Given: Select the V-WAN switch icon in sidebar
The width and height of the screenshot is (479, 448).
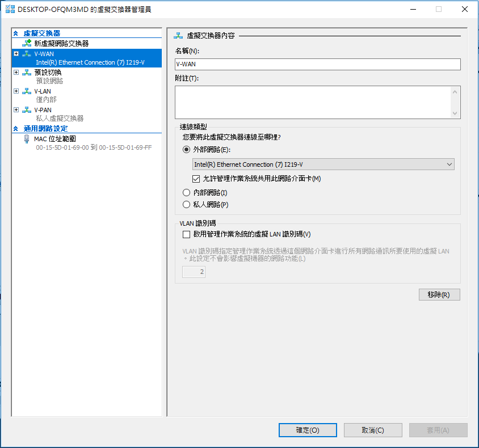Looking at the screenshot, I should coord(27,53).
